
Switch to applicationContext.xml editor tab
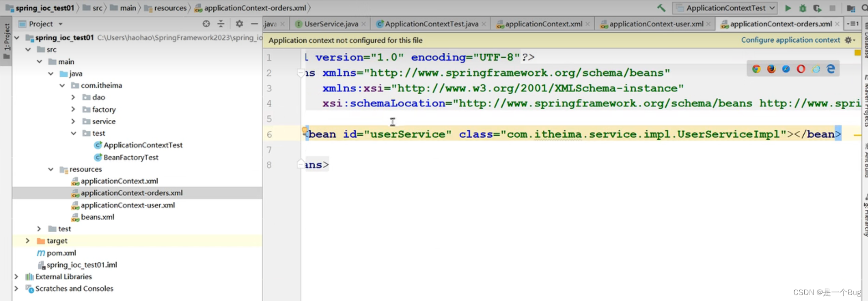[543, 24]
